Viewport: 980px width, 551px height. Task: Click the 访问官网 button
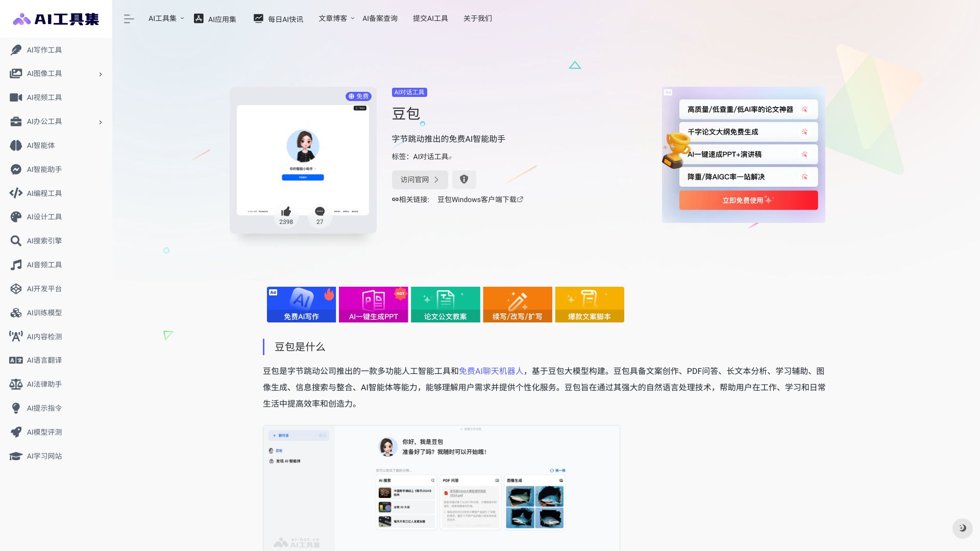420,180
